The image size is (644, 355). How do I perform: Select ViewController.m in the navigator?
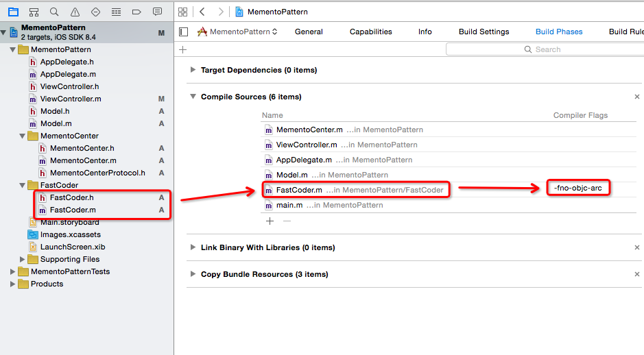(x=71, y=99)
